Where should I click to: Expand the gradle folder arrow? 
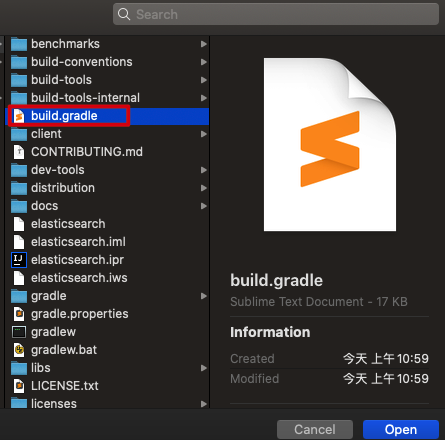pyautogui.click(x=204, y=296)
